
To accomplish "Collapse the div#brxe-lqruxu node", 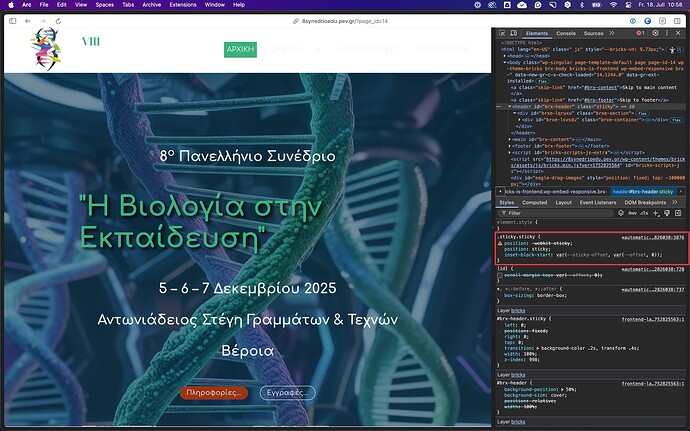I will (514, 113).
